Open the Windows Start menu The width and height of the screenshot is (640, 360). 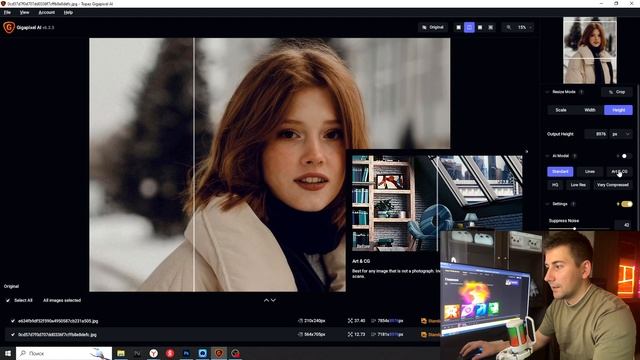(x=7, y=353)
